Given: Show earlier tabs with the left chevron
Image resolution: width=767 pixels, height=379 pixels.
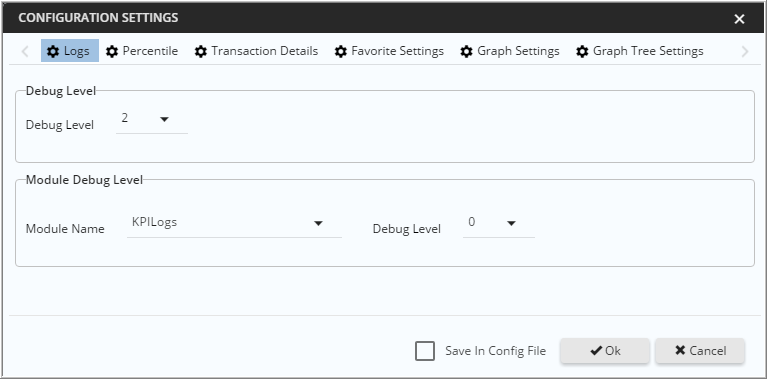Looking at the screenshot, I should [25, 51].
